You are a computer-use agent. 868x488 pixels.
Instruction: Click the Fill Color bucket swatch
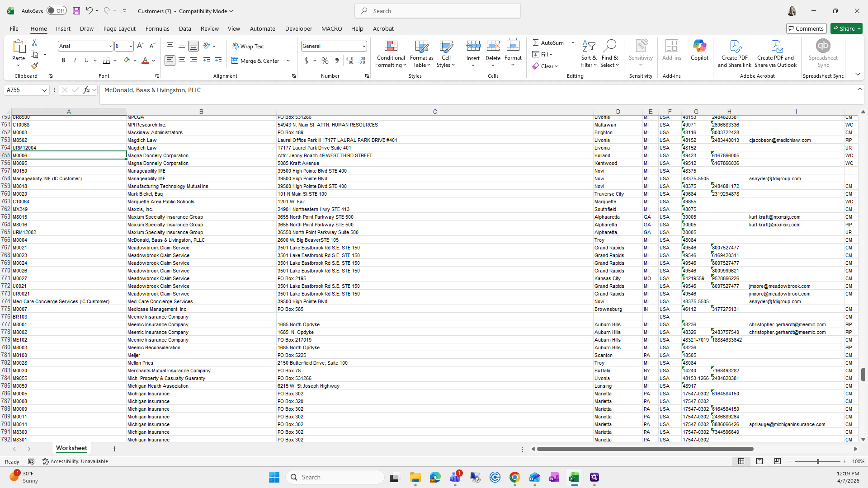coord(127,61)
